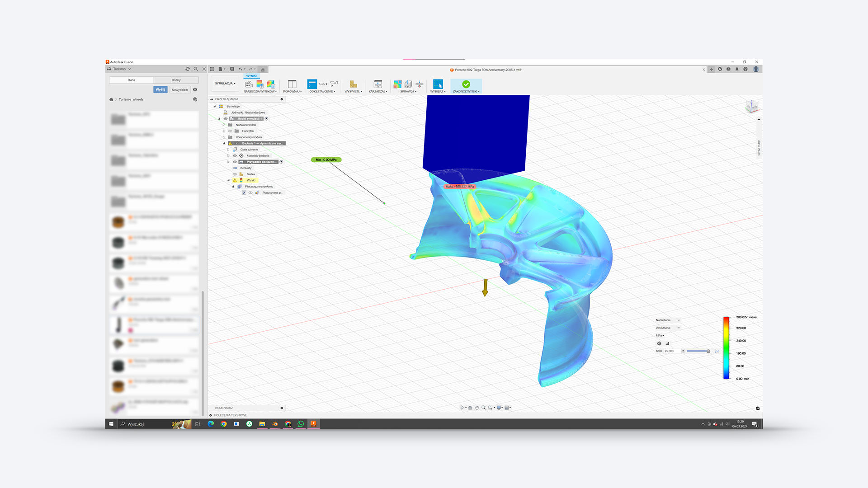Click the Zakończ wyniki green checkmark
Viewport: 868px width, 488px height.
[x=466, y=84]
